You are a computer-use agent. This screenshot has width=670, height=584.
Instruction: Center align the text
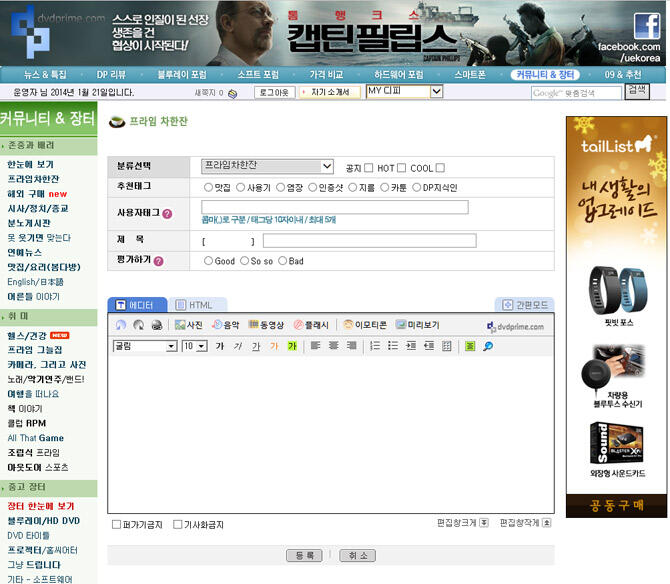[x=333, y=346]
